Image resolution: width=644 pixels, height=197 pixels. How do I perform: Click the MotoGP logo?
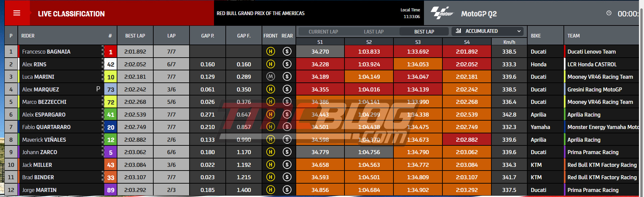point(442,13)
